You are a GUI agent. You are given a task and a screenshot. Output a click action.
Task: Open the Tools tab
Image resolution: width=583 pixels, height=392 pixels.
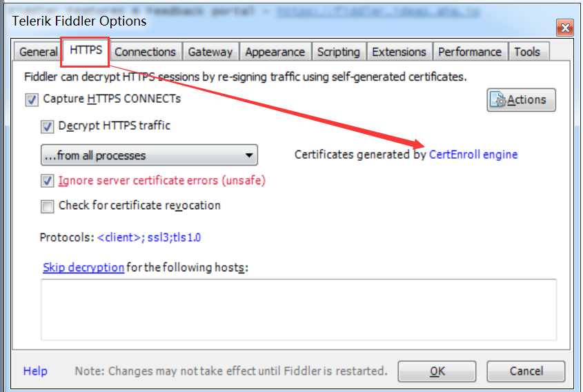(527, 52)
